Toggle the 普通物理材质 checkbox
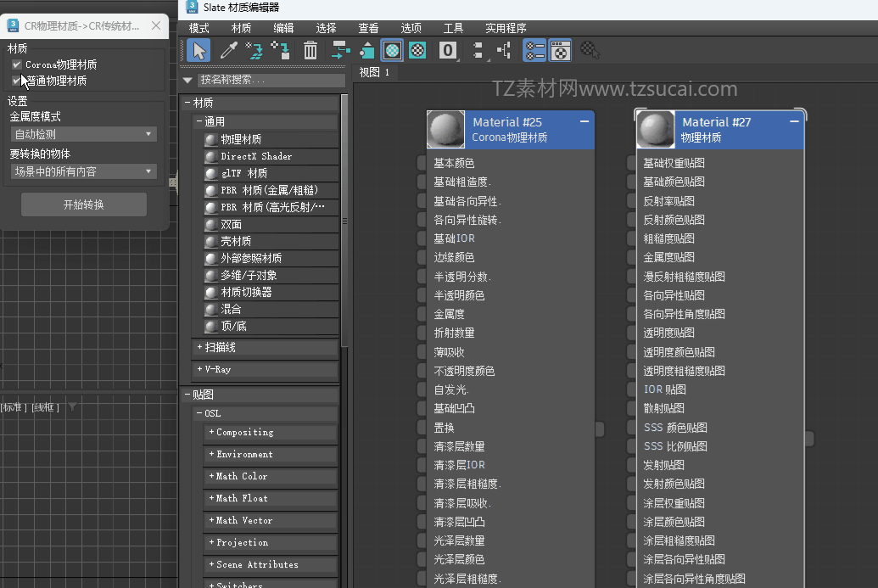 coord(17,81)
